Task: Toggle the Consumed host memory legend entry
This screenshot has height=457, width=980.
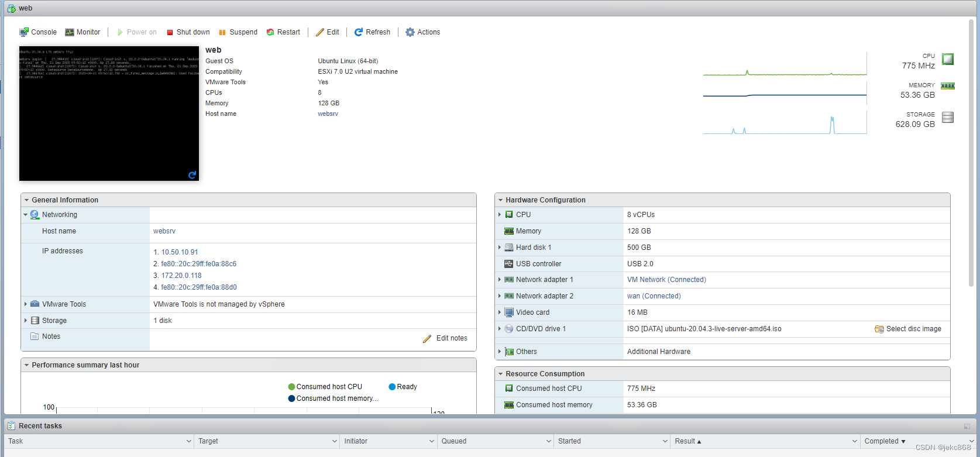Action: pos(333,398)
